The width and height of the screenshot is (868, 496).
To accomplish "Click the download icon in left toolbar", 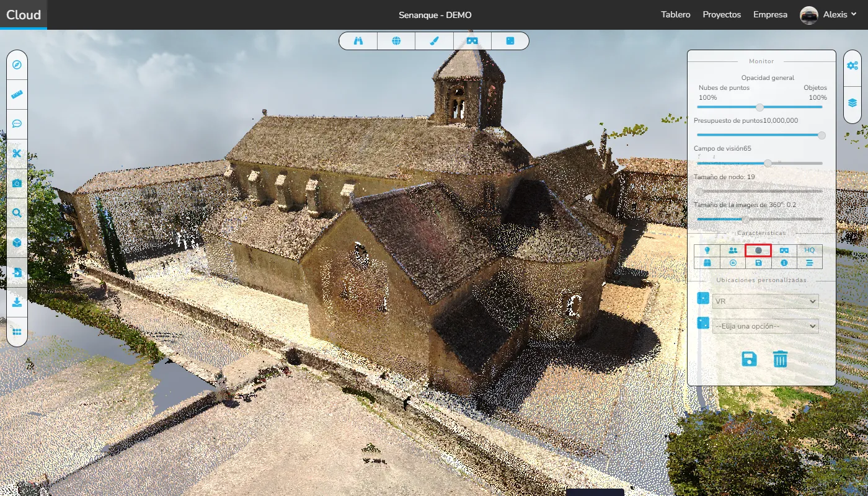I will tap(17, 302).
